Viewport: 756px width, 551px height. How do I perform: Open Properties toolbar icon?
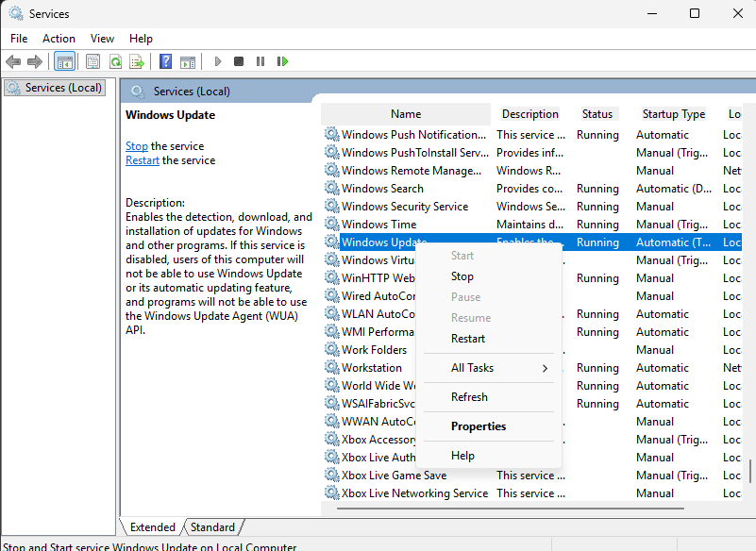[x=92, y=61]
